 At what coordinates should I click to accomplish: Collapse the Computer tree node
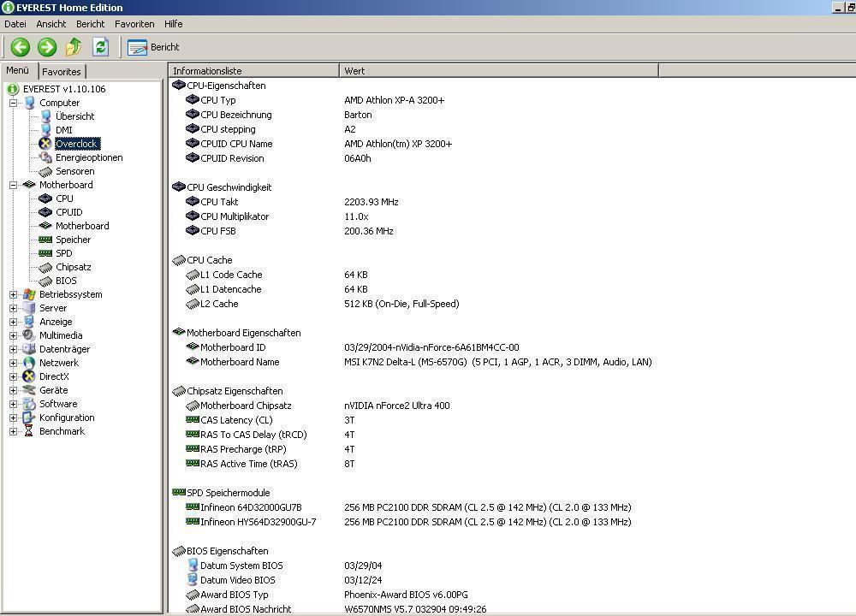[13, 103]
